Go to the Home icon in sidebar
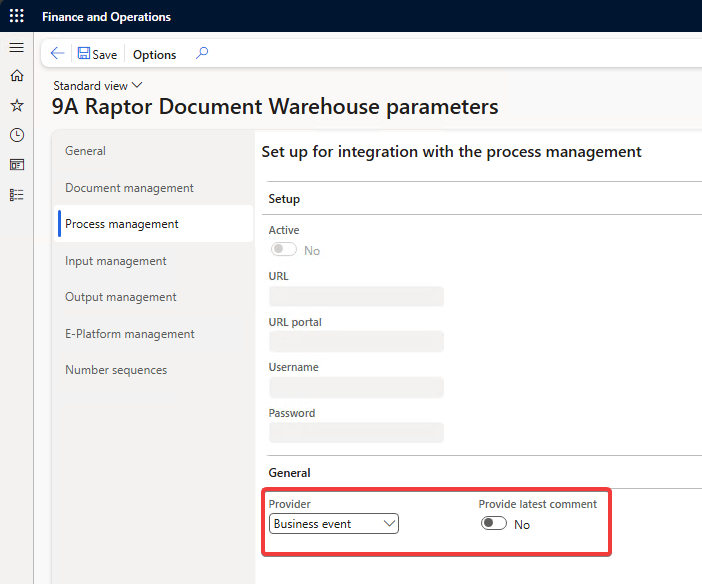 click(x=16, y=76)
